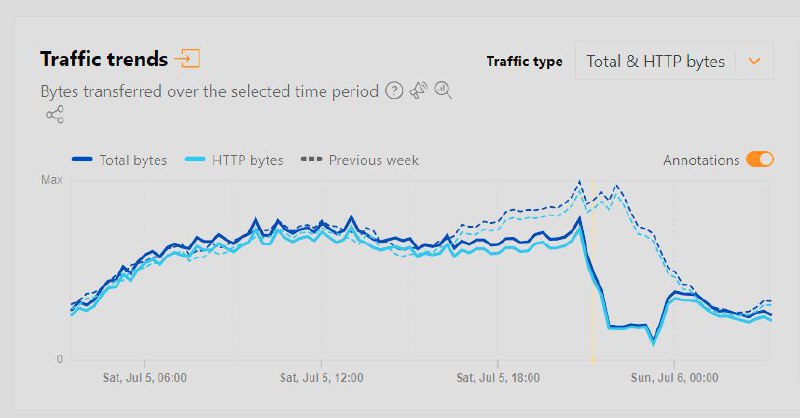Toggle the Annotations switch off

point(760,159)
